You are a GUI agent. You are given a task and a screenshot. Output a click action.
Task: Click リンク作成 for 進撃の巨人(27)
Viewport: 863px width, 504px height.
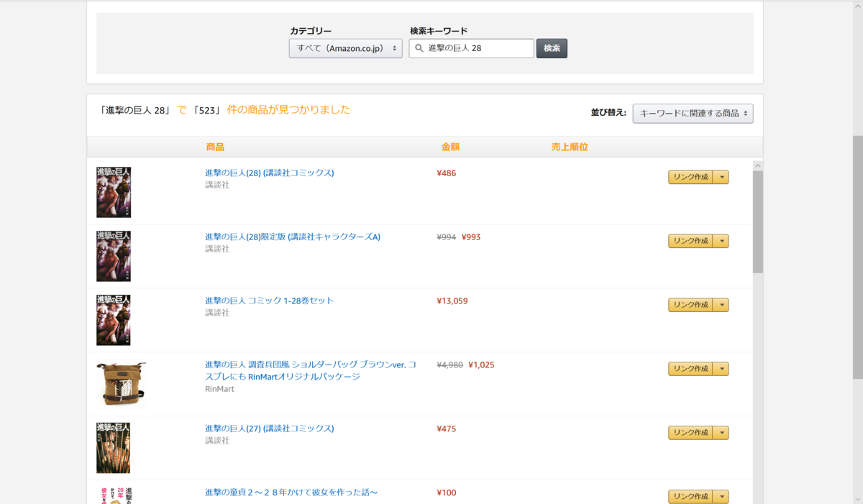[x=690, y=433]
